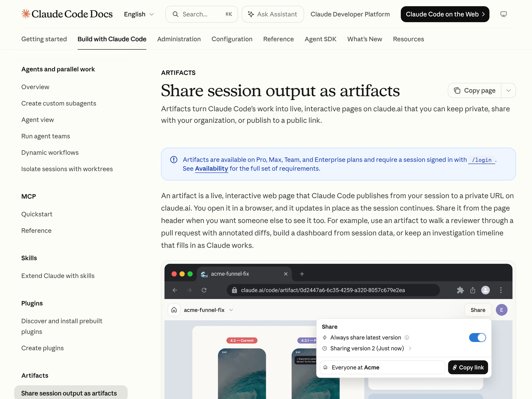Click the Share button in artifact header
This screenshot has height=399, width=532.
point(478,310)
